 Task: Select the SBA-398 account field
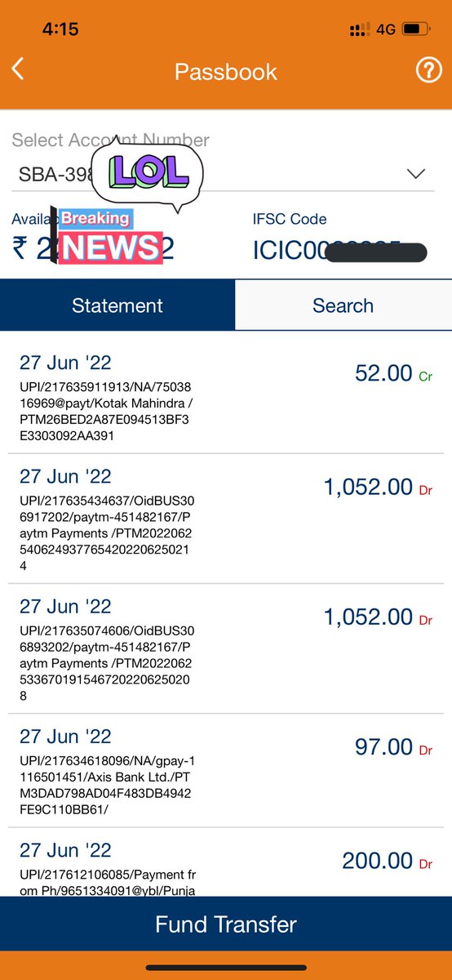(222, 174)
